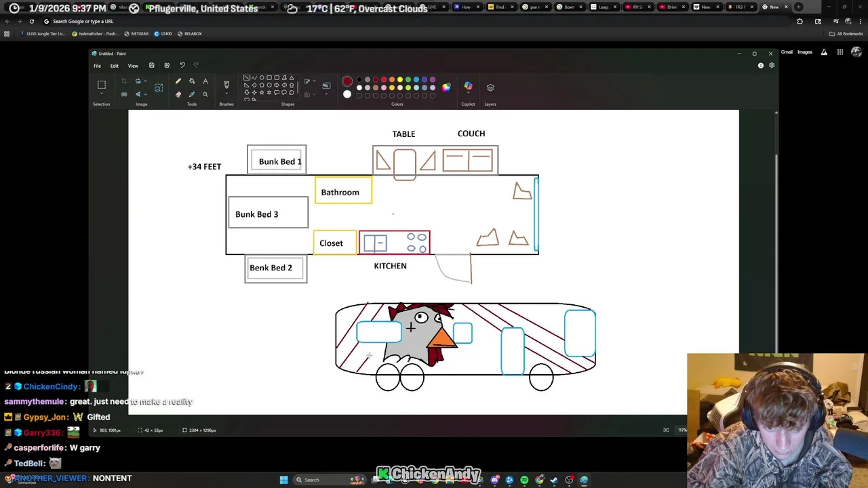The image size is (868, 488).
Task: Expand the Selection options dropdown
Action: point(102,93)
